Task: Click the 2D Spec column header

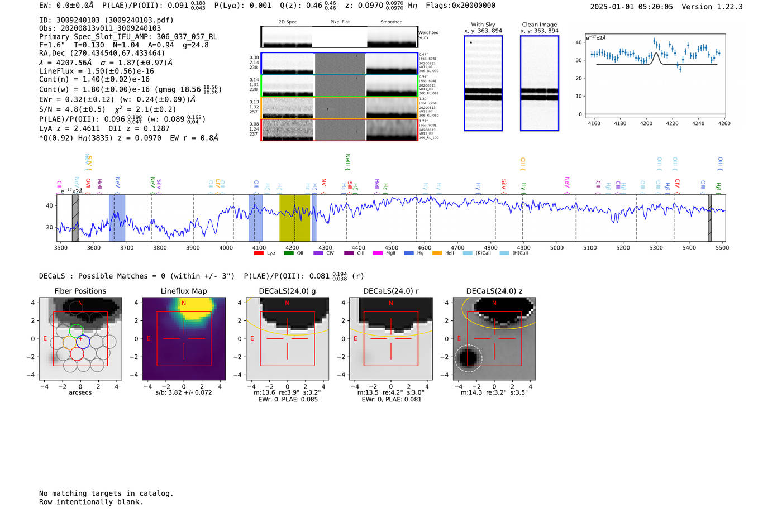Action: click(x=288, y=22)
